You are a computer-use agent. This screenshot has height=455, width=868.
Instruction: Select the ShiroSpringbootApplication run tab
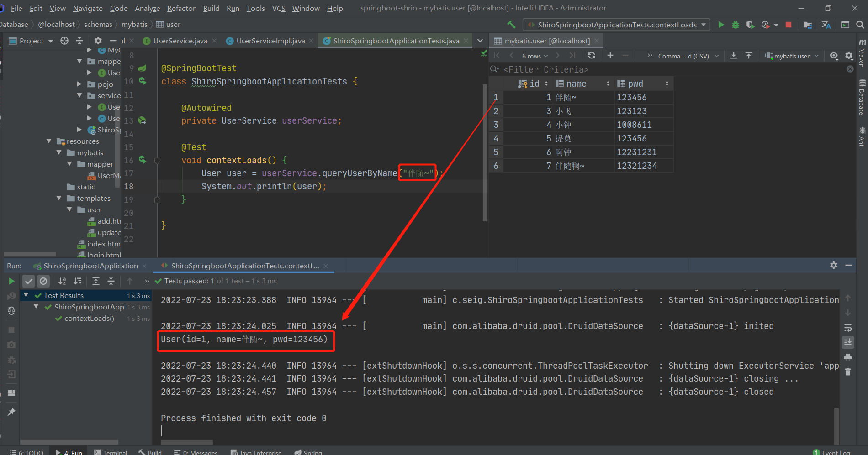(90, 266)
